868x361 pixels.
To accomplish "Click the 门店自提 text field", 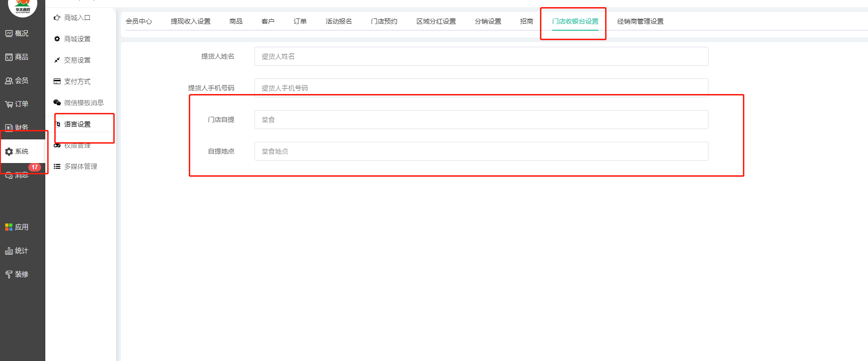I will pyautogui.click(x=481, y=120).
